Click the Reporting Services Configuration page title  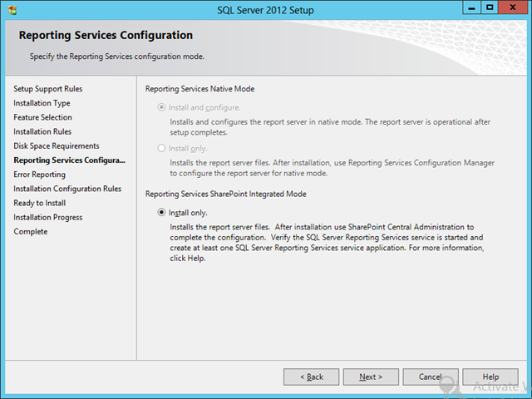click(106, 35)
